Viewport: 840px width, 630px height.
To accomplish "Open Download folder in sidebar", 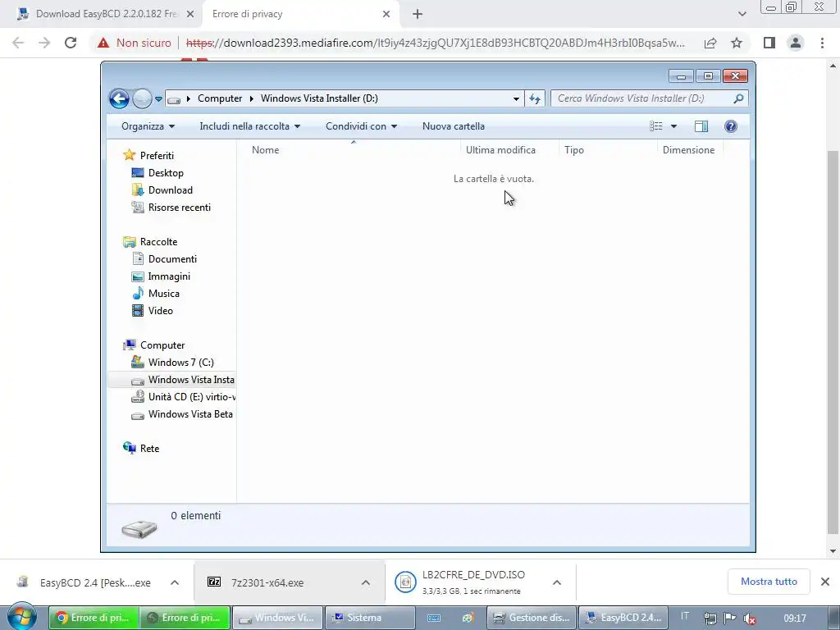I will (170, 190).
